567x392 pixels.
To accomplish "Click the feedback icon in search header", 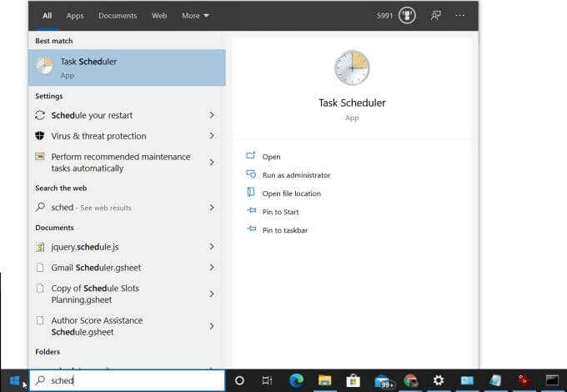I will (436, 16).
